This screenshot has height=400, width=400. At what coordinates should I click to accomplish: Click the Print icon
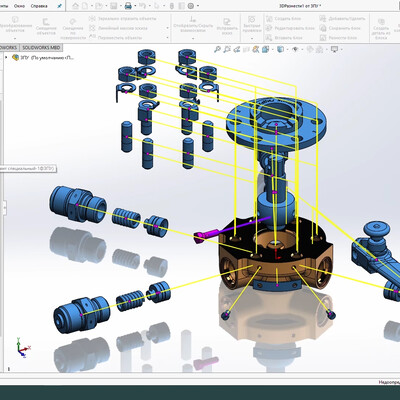pyautogui.click(x=128, y=6)
